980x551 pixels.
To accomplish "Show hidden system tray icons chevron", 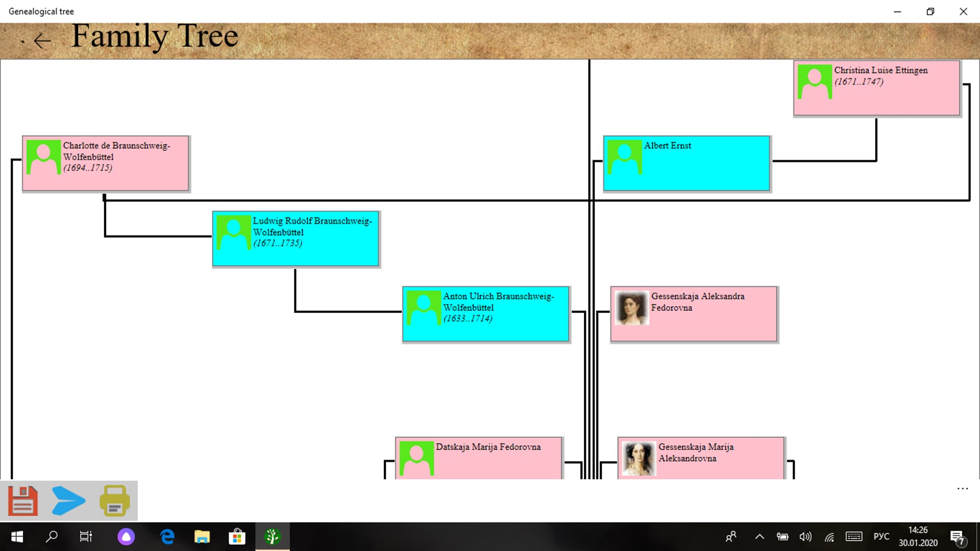I will pos(759,537).
